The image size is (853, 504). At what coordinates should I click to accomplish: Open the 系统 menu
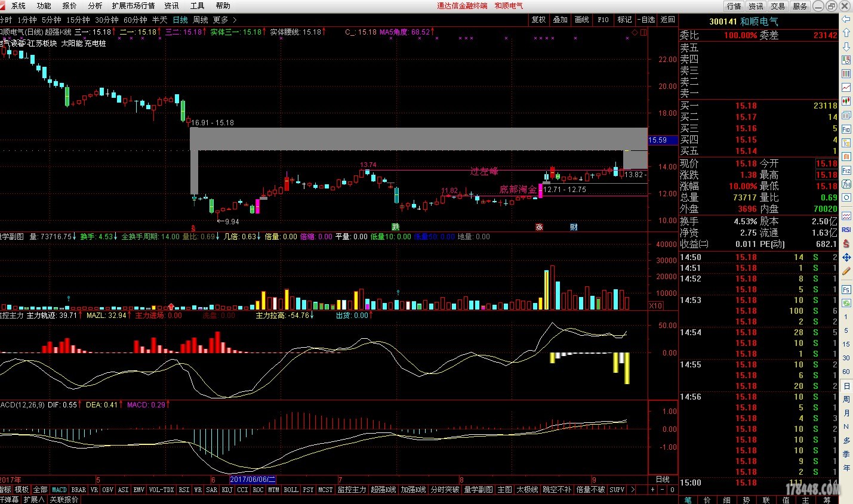19,5
